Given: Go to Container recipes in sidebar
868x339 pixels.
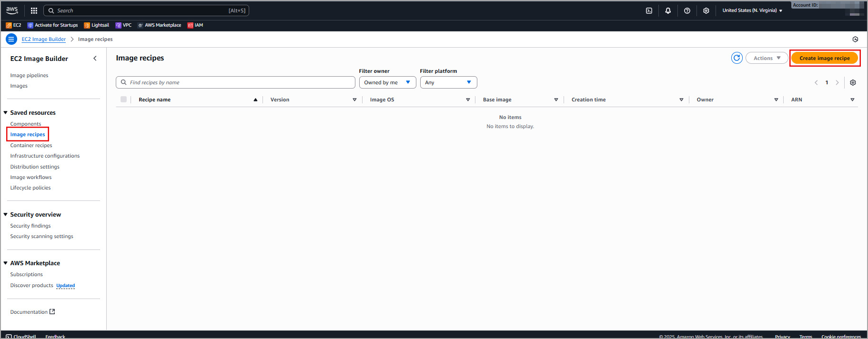Looking at the screenshot, I should click(31, 145).
